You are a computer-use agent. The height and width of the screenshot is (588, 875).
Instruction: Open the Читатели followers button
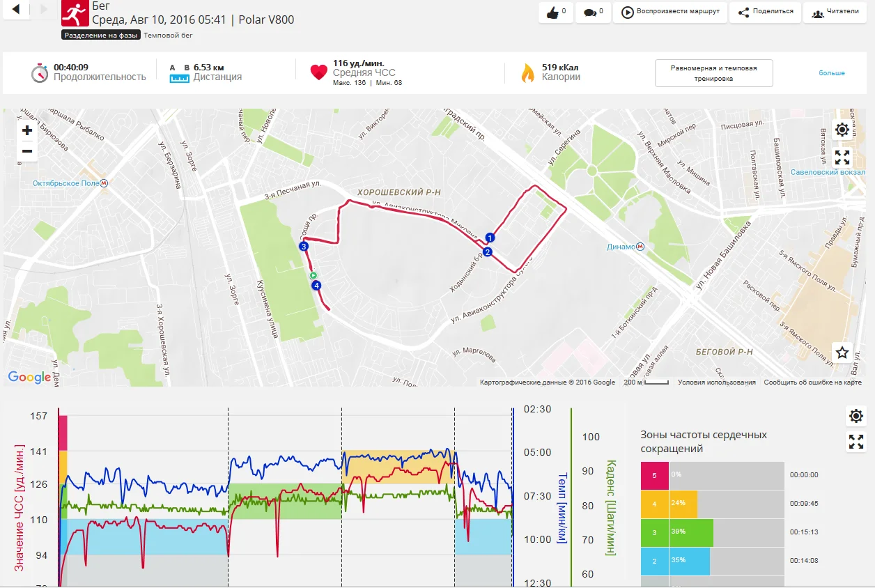click(x=835, y=12)
